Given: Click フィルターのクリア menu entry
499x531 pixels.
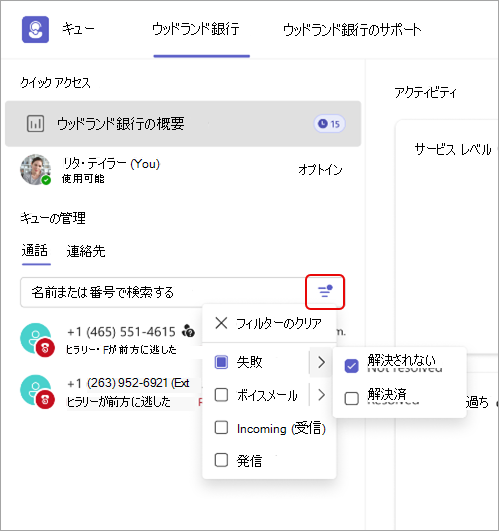Looking at the screenshot, I should tap(269, 323).
